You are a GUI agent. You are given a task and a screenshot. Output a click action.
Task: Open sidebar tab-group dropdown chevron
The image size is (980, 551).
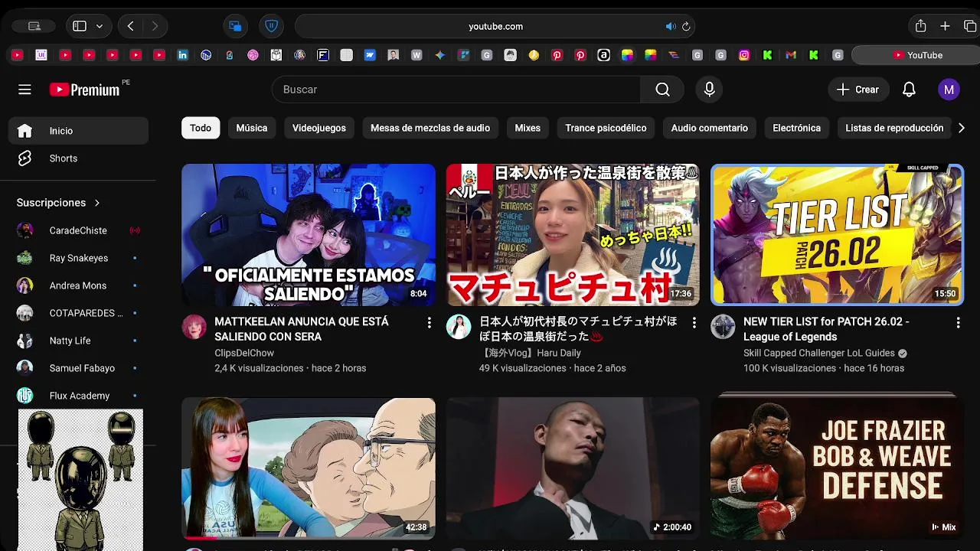click(100, 26)
